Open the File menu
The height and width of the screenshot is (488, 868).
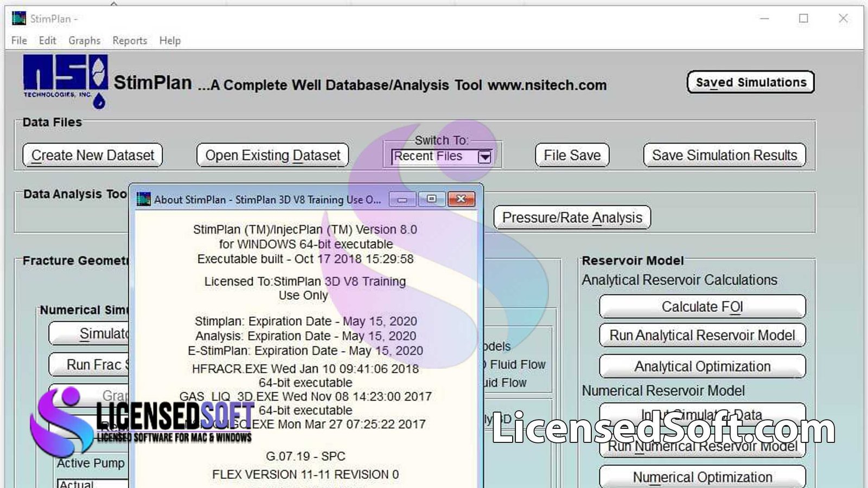(19, 41)
